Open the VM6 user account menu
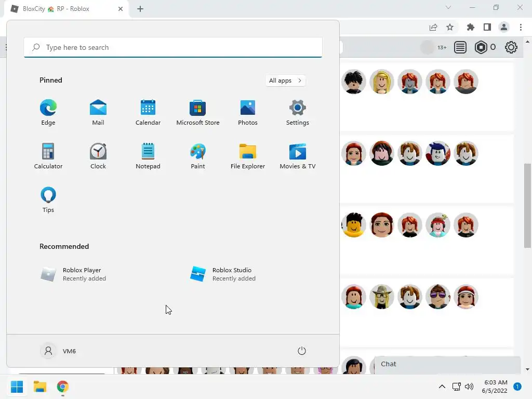The width and height of the screenshot is (532, 399). tap(58, 351)
